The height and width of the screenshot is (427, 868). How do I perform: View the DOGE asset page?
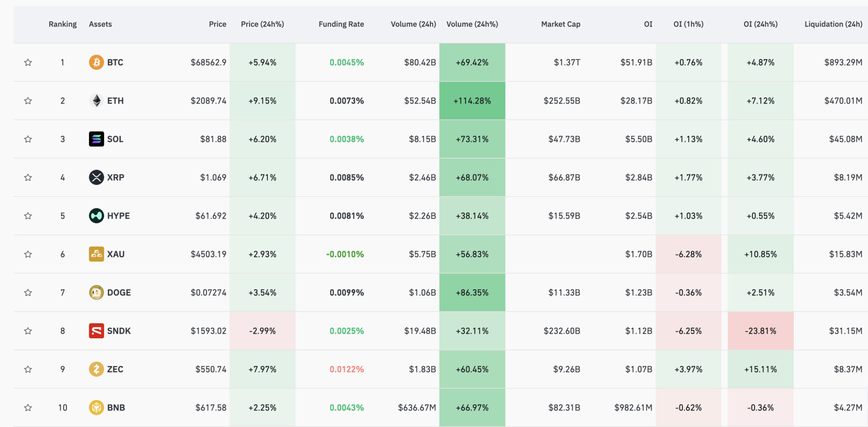119,292
